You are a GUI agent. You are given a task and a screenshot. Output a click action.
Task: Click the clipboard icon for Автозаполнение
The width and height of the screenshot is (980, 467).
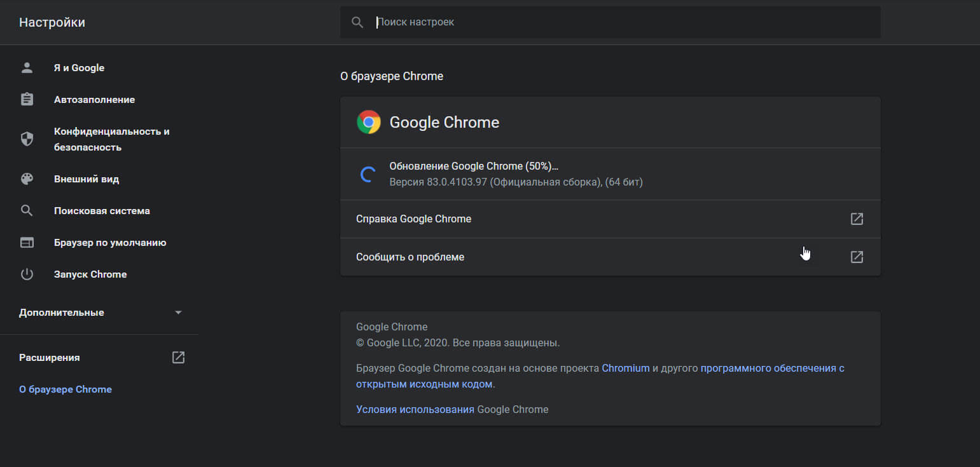pos(27,100)
